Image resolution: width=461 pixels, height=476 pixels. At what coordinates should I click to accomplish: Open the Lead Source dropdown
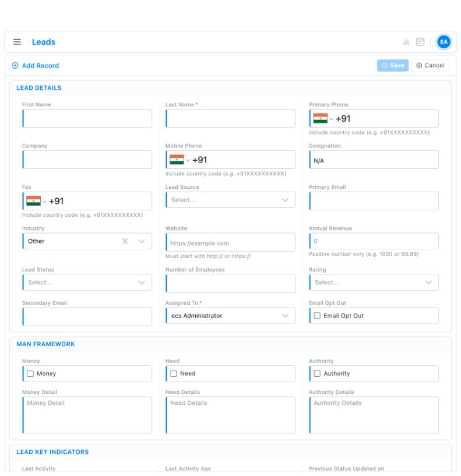231,200
